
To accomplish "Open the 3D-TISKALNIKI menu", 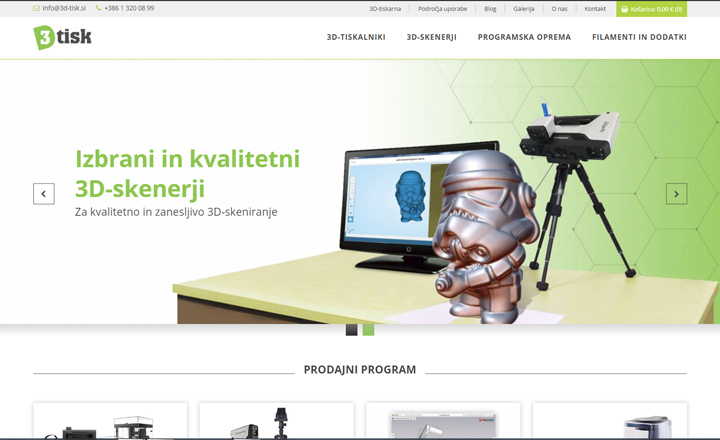I will point(356,37).
